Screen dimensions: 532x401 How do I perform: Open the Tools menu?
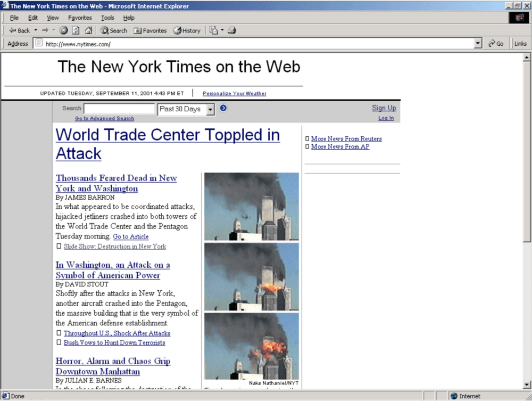(107, 18)
